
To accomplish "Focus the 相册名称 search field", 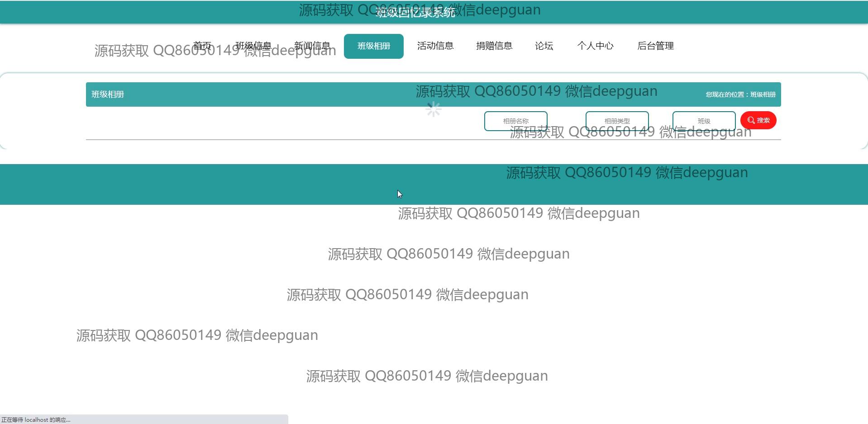I will point(515,121).
